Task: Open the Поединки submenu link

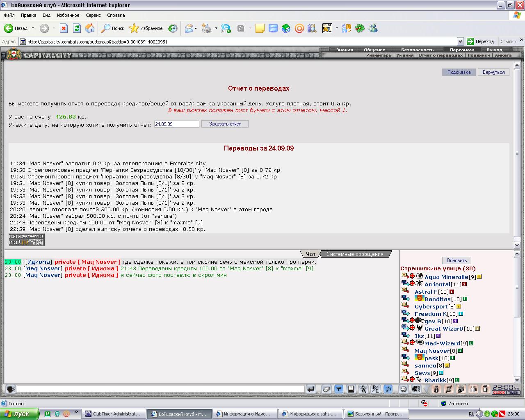Action: (479, 55)
